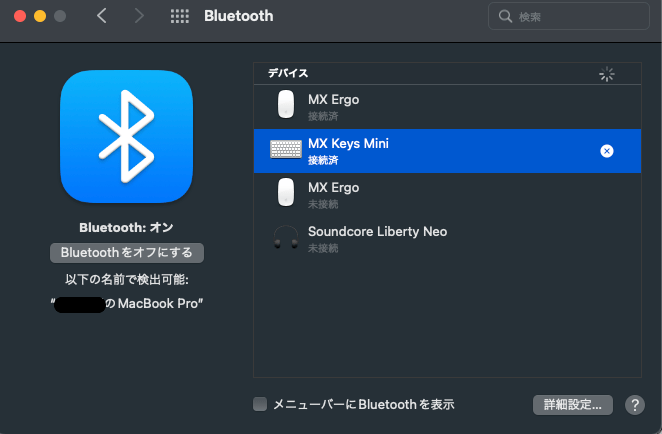Image resolution: width=662 pixels, height=434 pixels.
Task: Click the searching spinner in devices header
Action: pos(607,74)
